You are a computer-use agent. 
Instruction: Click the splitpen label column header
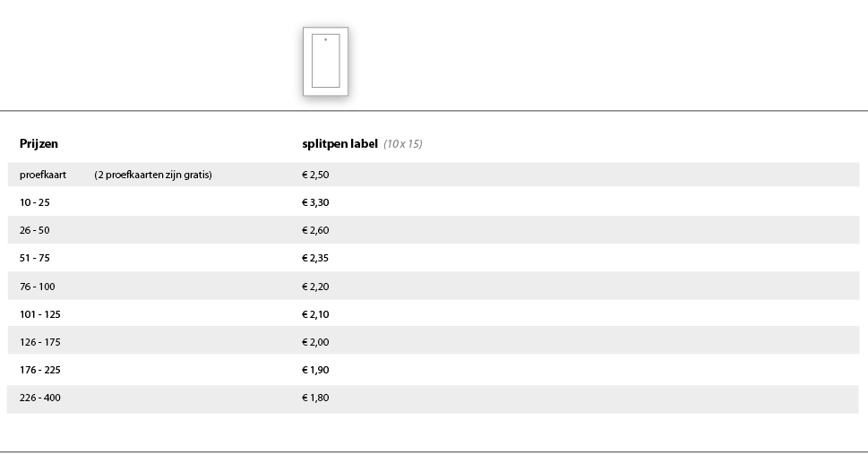[x=339, y=144]
